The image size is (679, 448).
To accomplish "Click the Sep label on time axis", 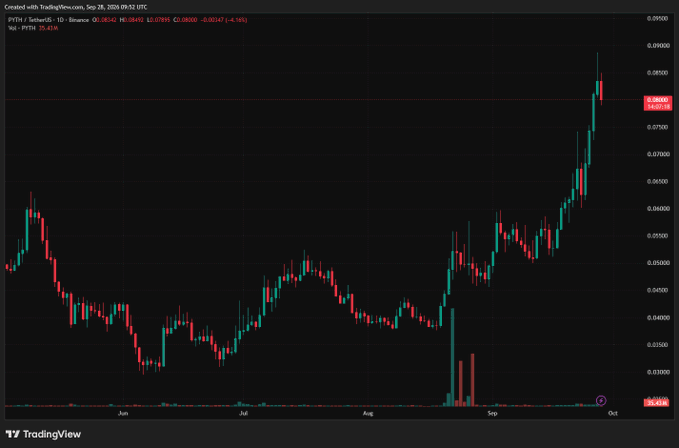I will tap(492, 413).
